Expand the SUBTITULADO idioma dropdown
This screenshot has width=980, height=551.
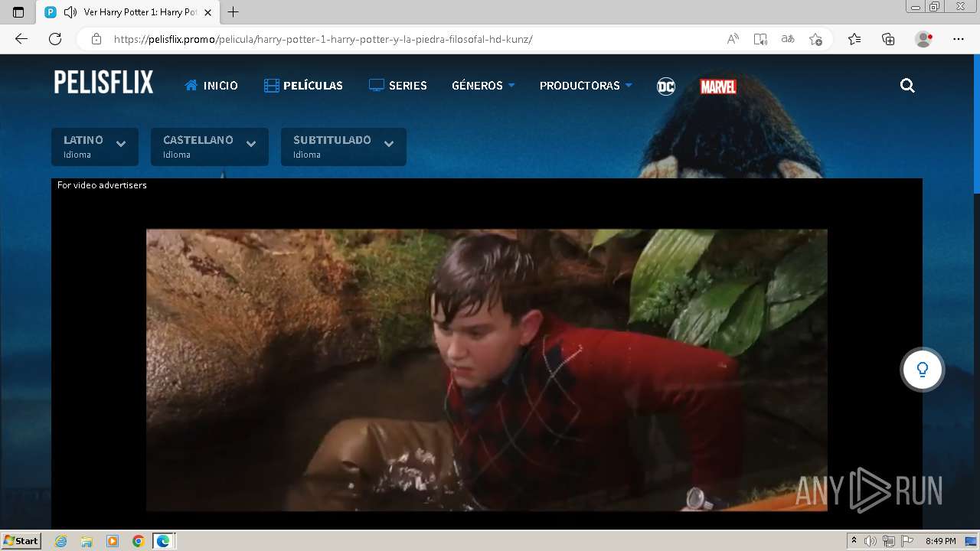pyautogui.click(x=344, y=147)
